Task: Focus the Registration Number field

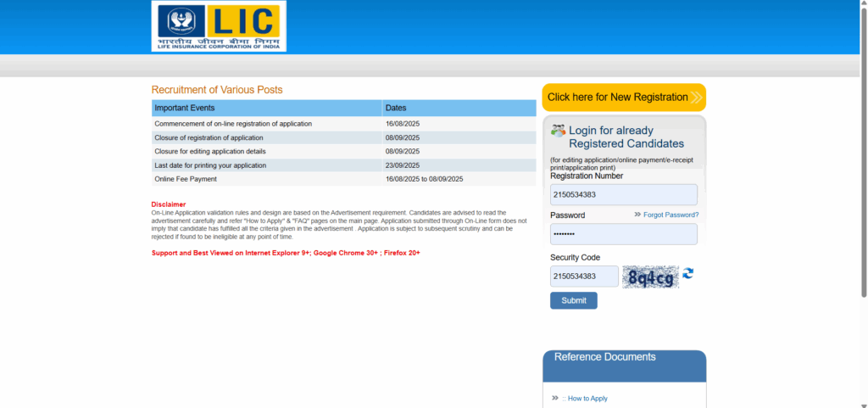Action: click(624, 195)
